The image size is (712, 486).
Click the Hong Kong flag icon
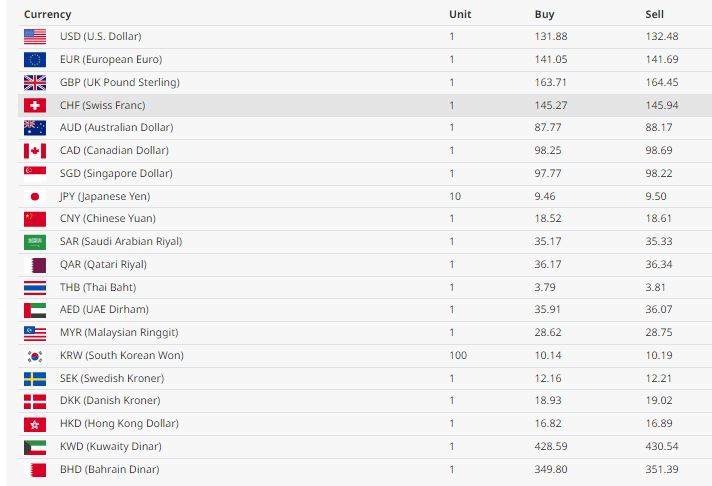pos(35,424)
